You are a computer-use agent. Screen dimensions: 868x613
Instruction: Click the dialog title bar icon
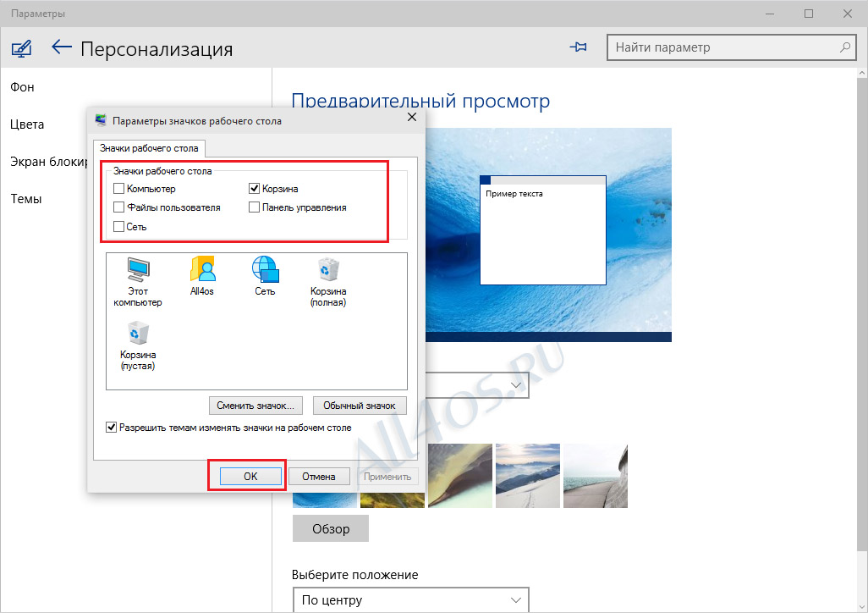point(101,120)
